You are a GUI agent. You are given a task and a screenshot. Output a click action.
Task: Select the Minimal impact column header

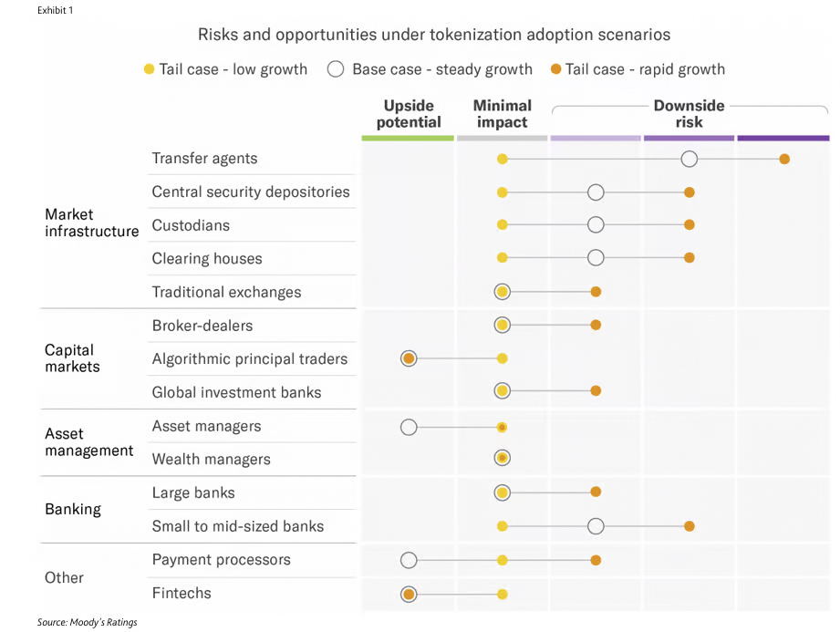click(x=502, y=114)
